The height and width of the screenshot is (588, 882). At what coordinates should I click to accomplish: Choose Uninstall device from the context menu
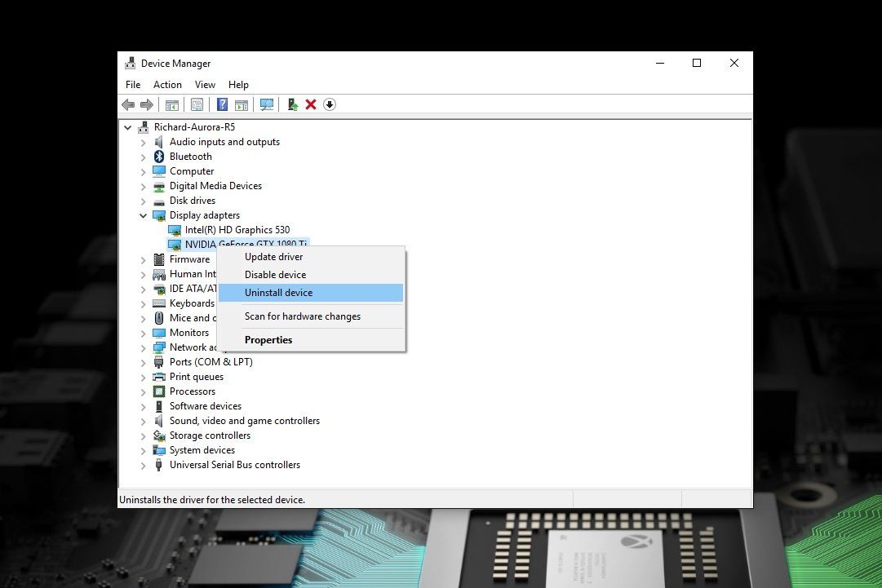[278, 292]
